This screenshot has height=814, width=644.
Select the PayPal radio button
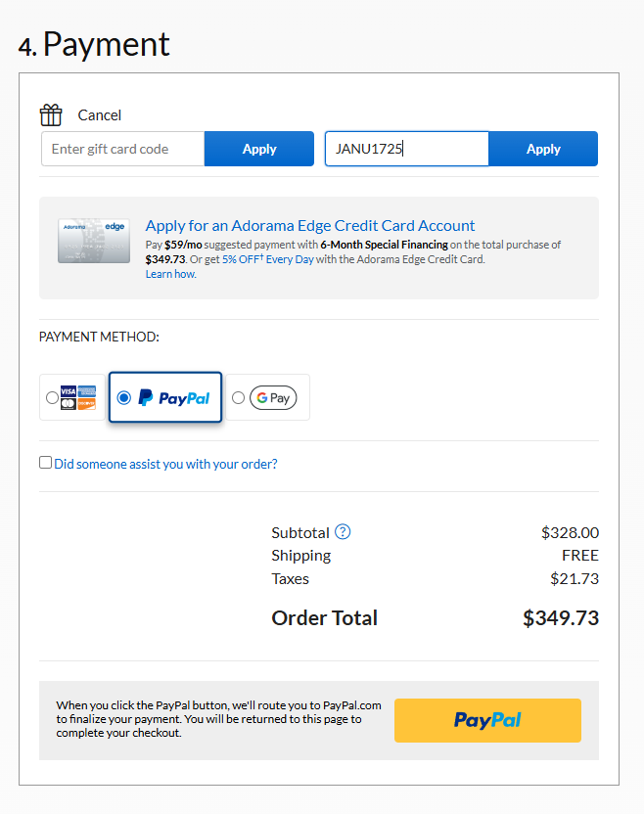(123, 397)
